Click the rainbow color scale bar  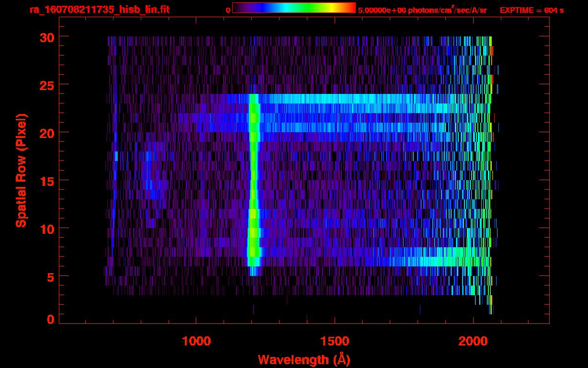(x=294, y=8)
